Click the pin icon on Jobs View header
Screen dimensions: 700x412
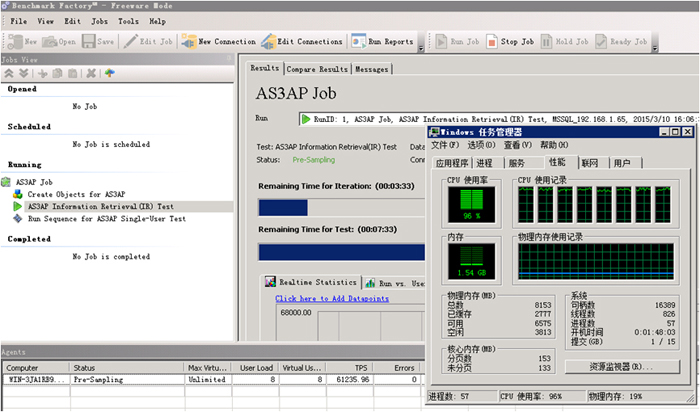click(229, 59)
